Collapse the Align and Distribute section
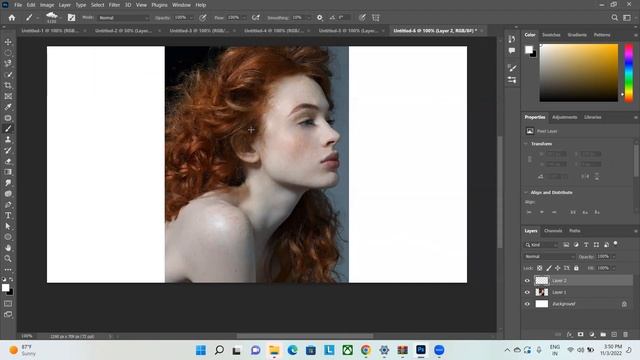The width and height of the screenshot is (640, 360). [526, 192]
